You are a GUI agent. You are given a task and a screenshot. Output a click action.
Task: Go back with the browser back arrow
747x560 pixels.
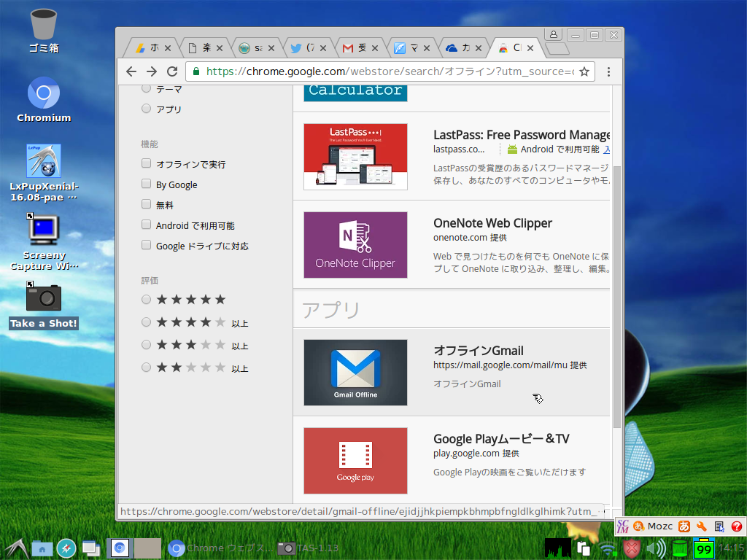[131, 71]
